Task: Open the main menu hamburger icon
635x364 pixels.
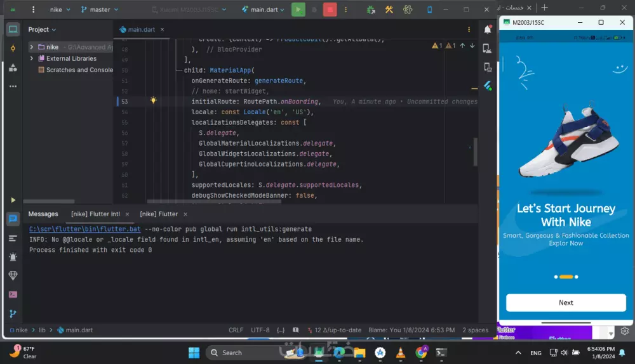Action: [x=33, y=10]
